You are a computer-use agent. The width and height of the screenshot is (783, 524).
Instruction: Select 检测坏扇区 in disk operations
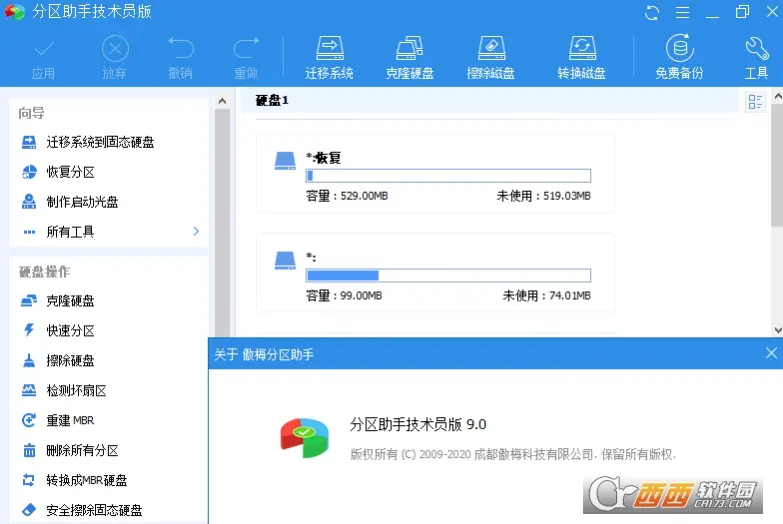(x=76, y=391)
